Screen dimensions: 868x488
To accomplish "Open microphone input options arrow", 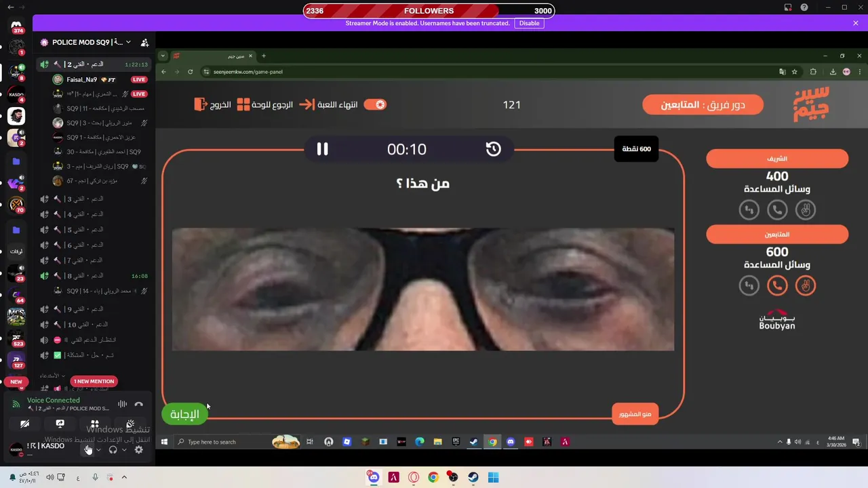I will click(x=98, y=449).
